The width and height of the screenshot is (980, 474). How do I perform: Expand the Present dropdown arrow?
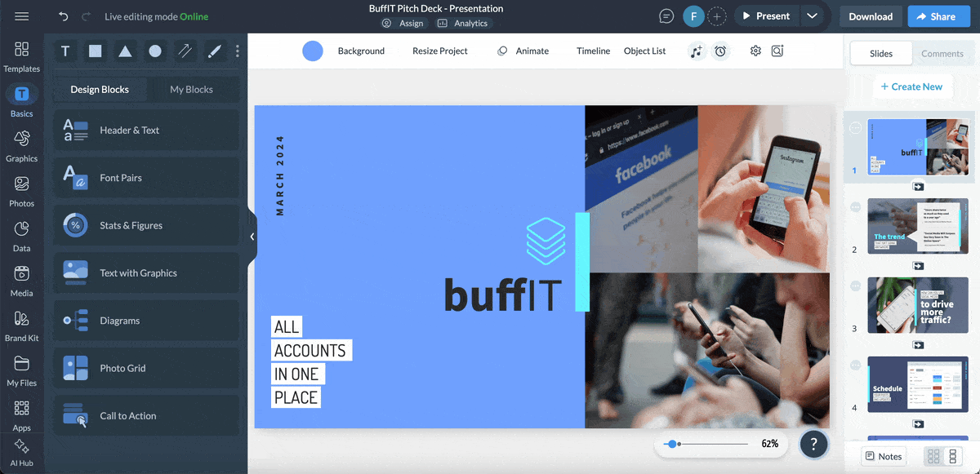tap(811, 16)
